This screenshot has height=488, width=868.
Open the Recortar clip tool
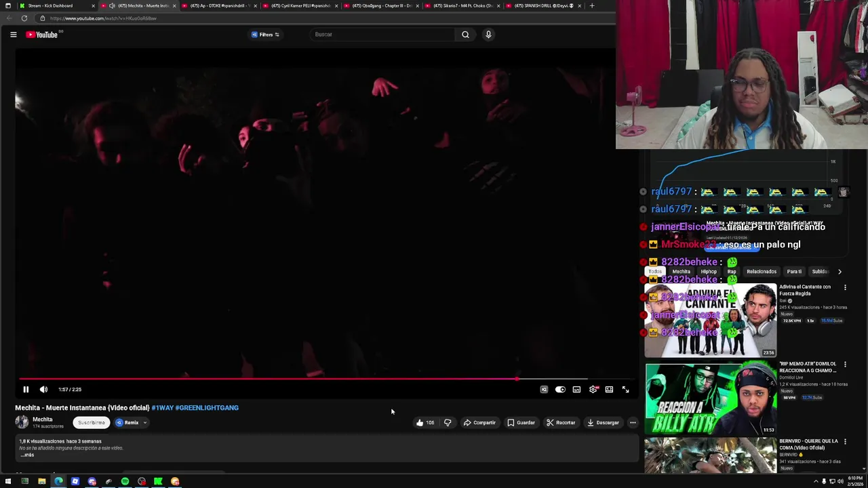point(561,423)
